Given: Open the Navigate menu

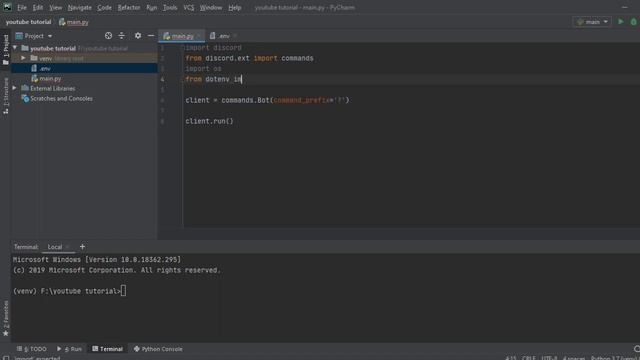Looking at the screenshot, I should point(80,7).
